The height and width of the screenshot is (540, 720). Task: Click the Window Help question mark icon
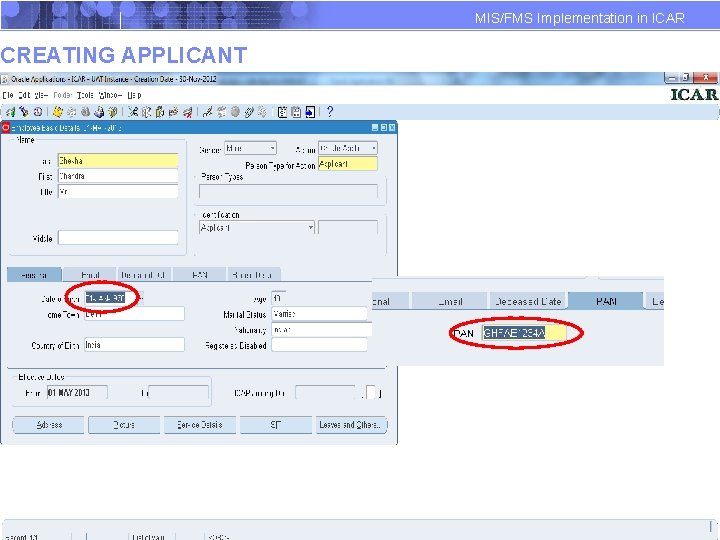[x=330, y=112]
